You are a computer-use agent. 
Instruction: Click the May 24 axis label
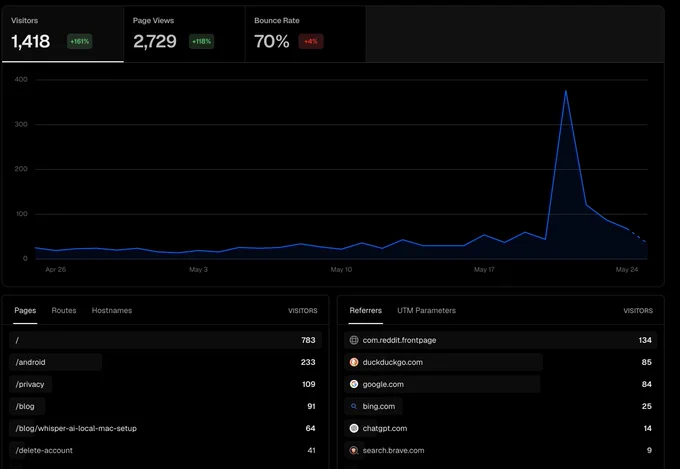coord(627,270)
